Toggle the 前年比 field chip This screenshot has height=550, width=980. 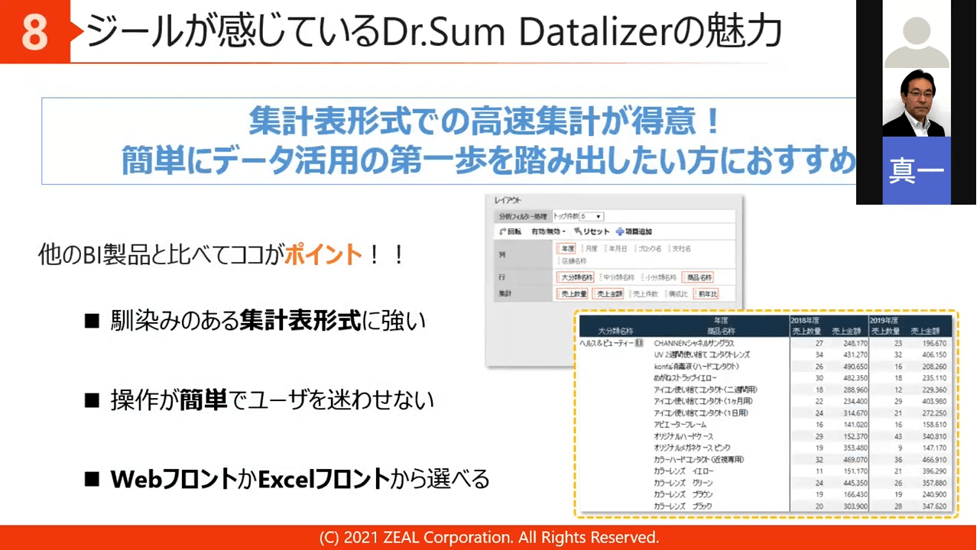coord(706,293)
